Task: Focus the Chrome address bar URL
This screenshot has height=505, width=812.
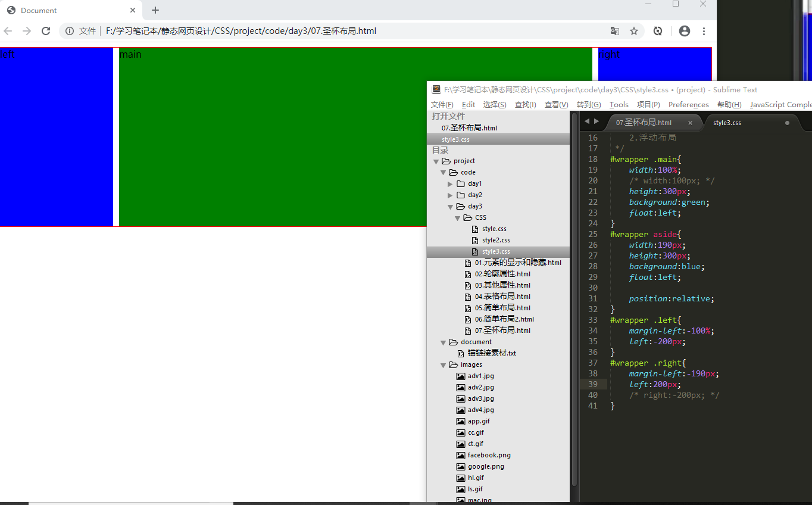Action: 241,31
